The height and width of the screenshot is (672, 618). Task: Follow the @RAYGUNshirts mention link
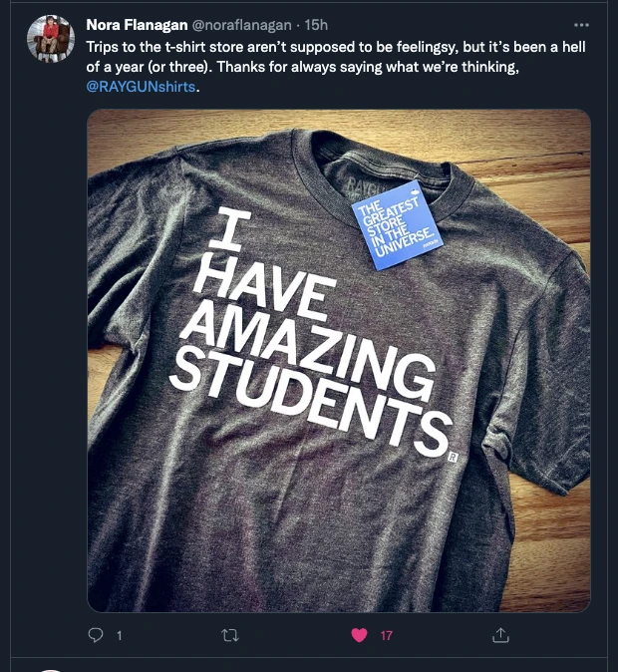142,88
